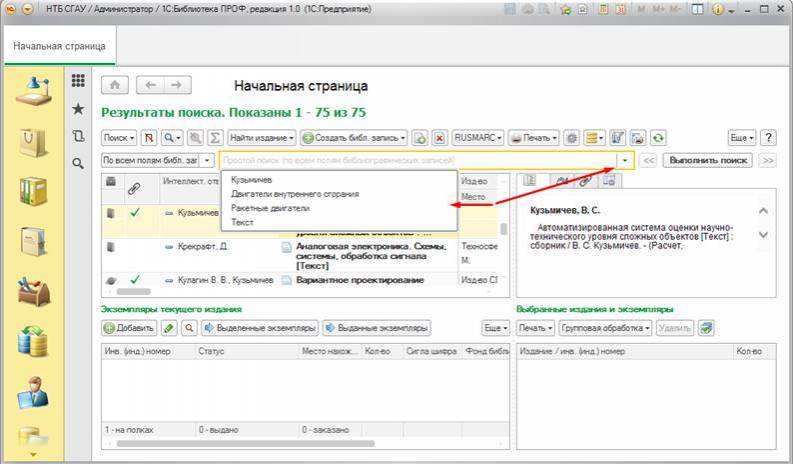
Task: Open history icon in left panel
Action: tap(78, 136)
